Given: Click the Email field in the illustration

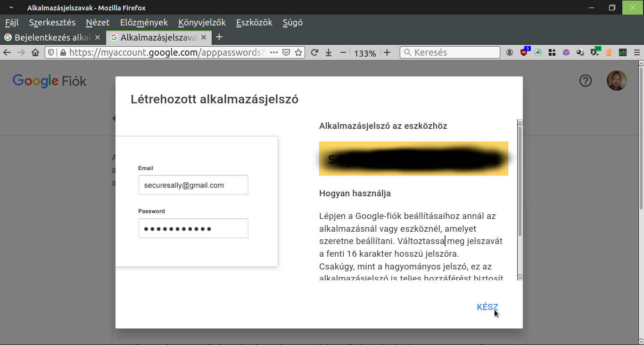Looking at the screenshot, I should pos(193,185).
